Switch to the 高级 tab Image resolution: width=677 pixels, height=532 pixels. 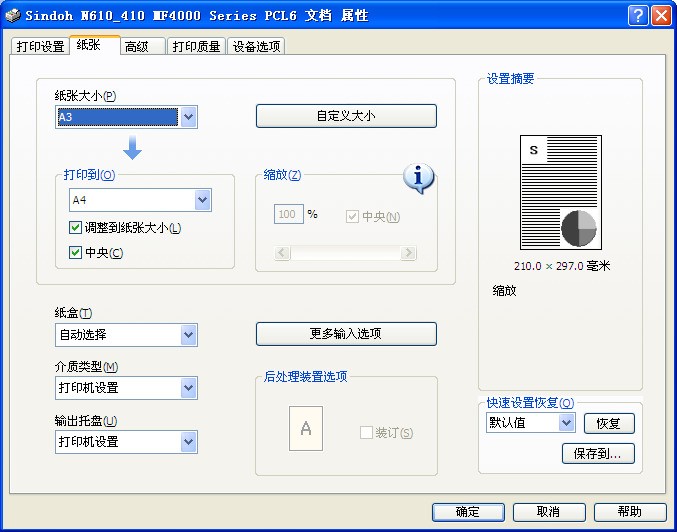pos(143,46)
